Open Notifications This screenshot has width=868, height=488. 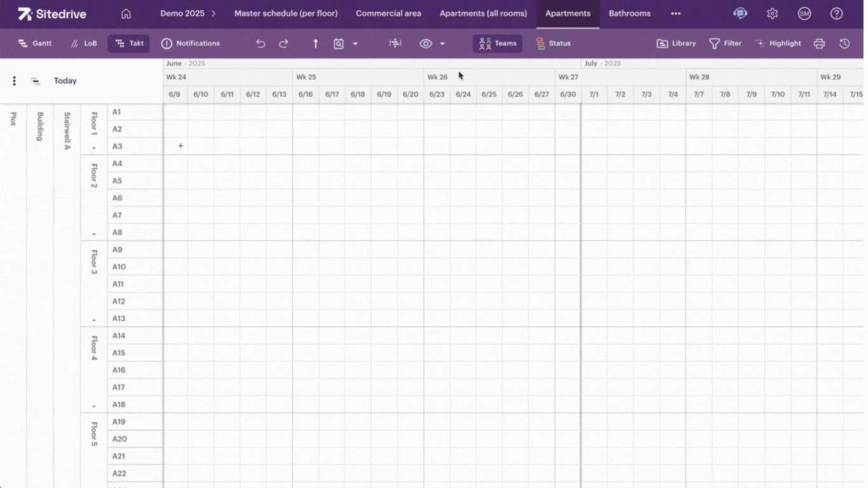click(x=191, y=43)
